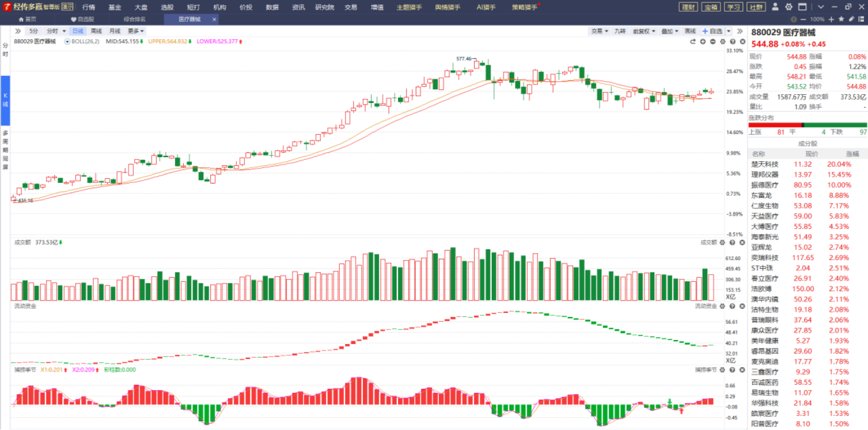The width and height of the screenshot is (868, 430).
Task: Open help for 捕捞季节 indicator
Action: tap(733, 370)
